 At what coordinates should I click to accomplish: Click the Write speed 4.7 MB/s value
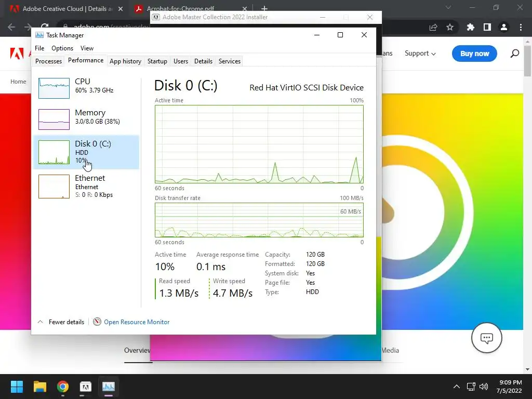(233, 293)
